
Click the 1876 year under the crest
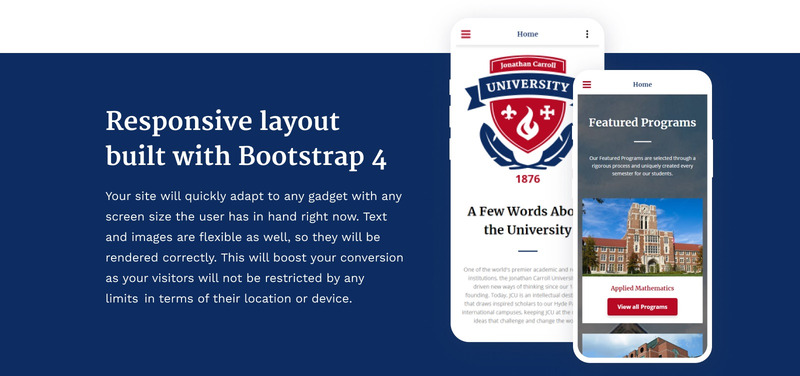[527, 179]
